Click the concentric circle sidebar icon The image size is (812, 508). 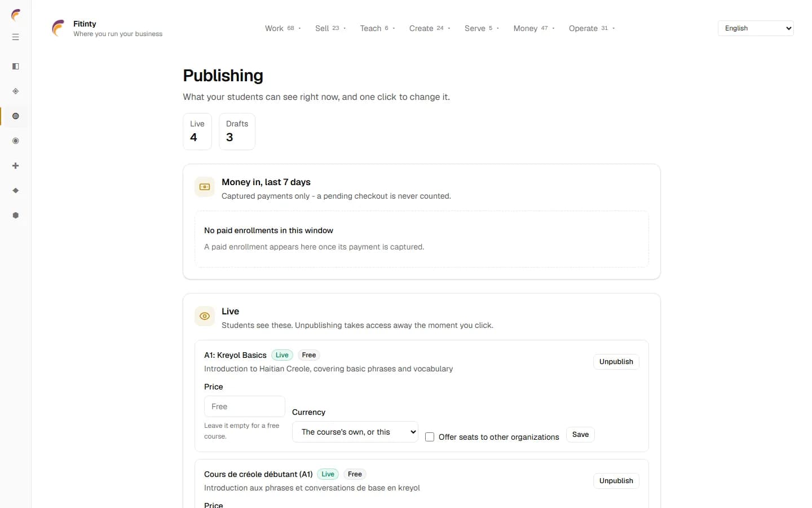point(16,141)
